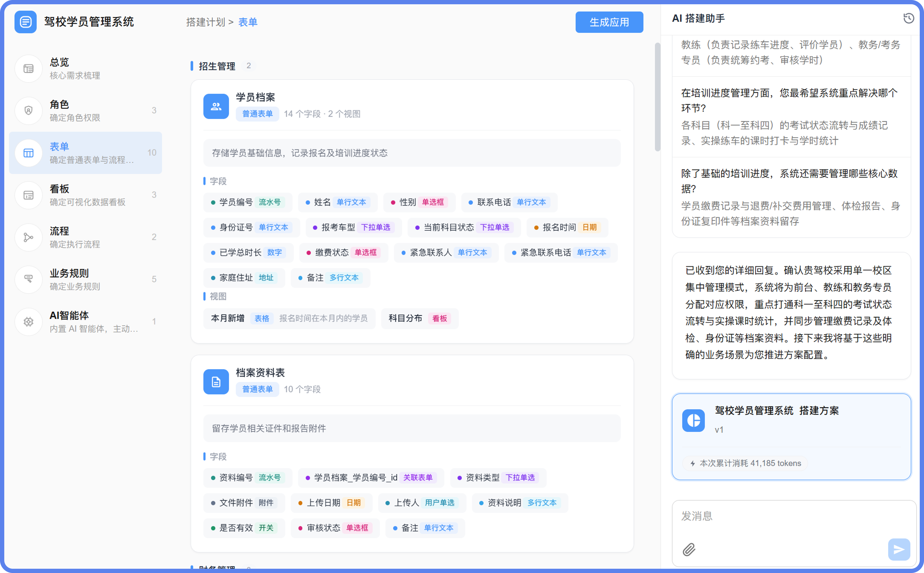Select the 当前科目状态 field chip
924x573 pixels.
coord(464,227)
